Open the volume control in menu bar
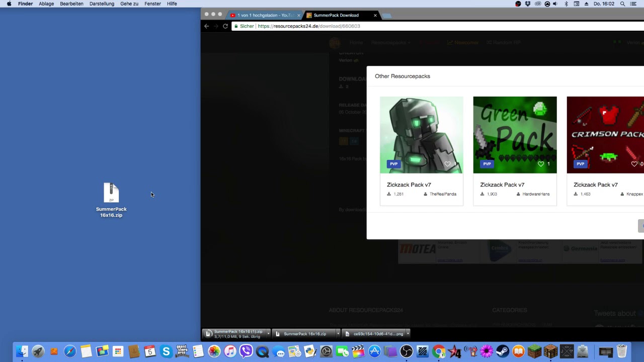This screenshot has height=362, width=644. [x=555, y=4]
